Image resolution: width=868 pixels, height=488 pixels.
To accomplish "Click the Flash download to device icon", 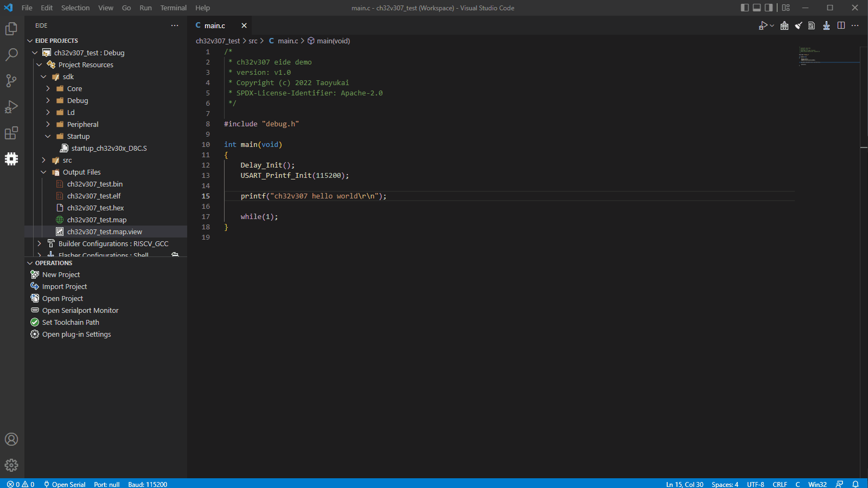I will pyautogui.click(x=826, y=25).
